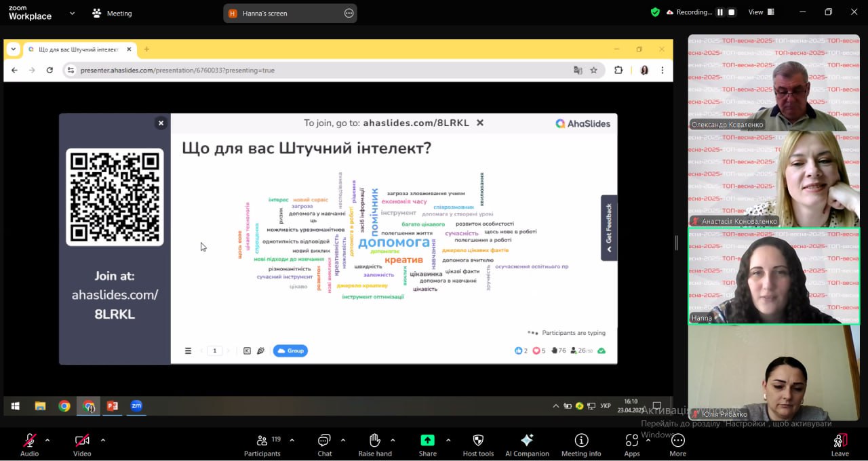Click the word 'креатив' in the cloud
Image resolution: width=868 pixels, height=461 pixels.
[403, 260]
